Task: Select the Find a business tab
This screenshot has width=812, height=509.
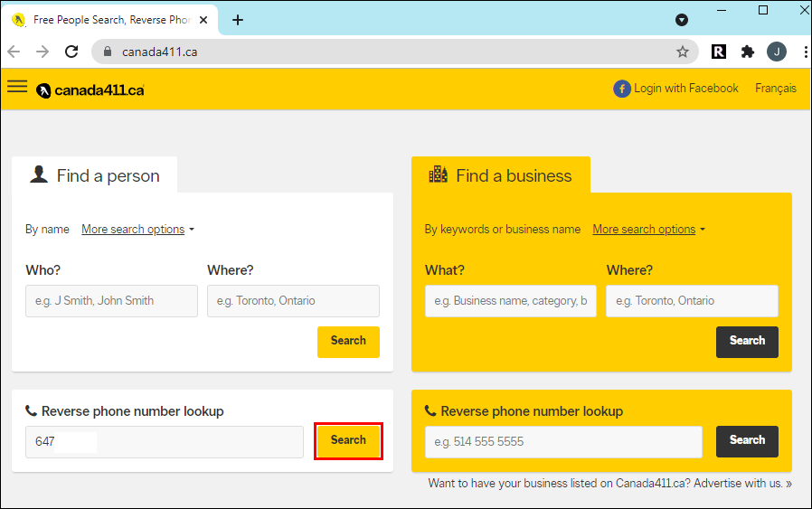Action: 501,175
